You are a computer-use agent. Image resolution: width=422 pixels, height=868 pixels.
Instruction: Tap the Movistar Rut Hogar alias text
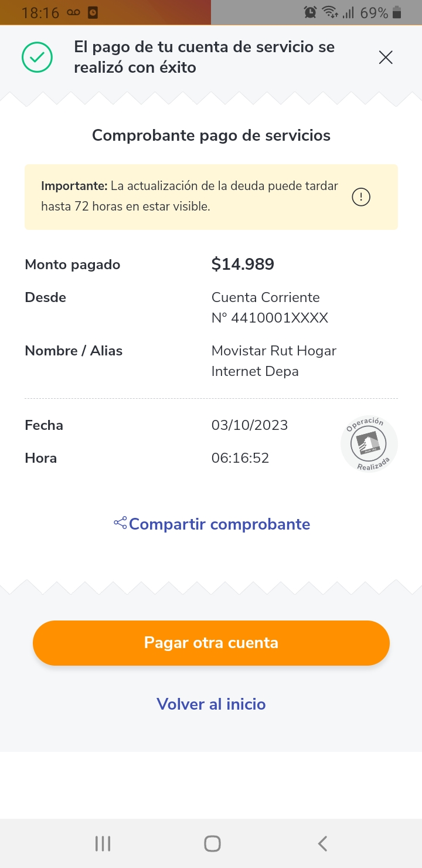pos(274,351)
